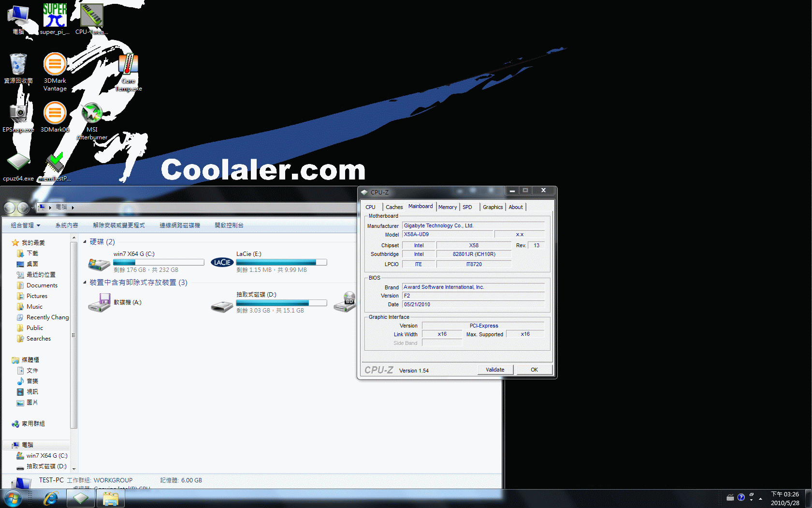Click Explorer forward navigation button

[x=23, y=208]
